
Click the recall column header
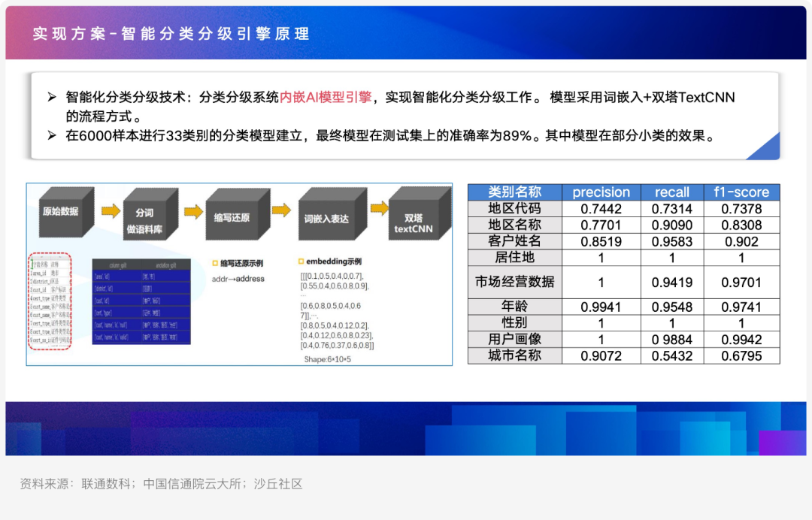tap(671, 192)
